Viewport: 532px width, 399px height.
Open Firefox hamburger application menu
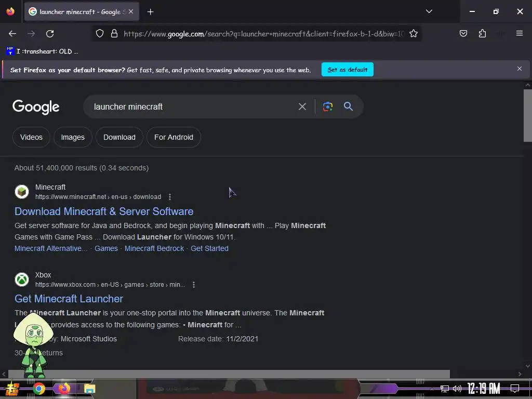[519, 33]
